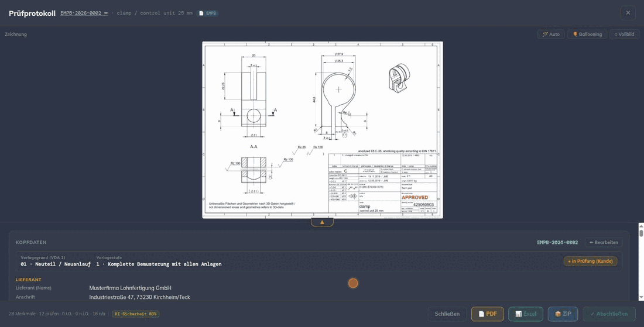Close the Prüfprotokoll dialog with the X

tap(628, 13)
